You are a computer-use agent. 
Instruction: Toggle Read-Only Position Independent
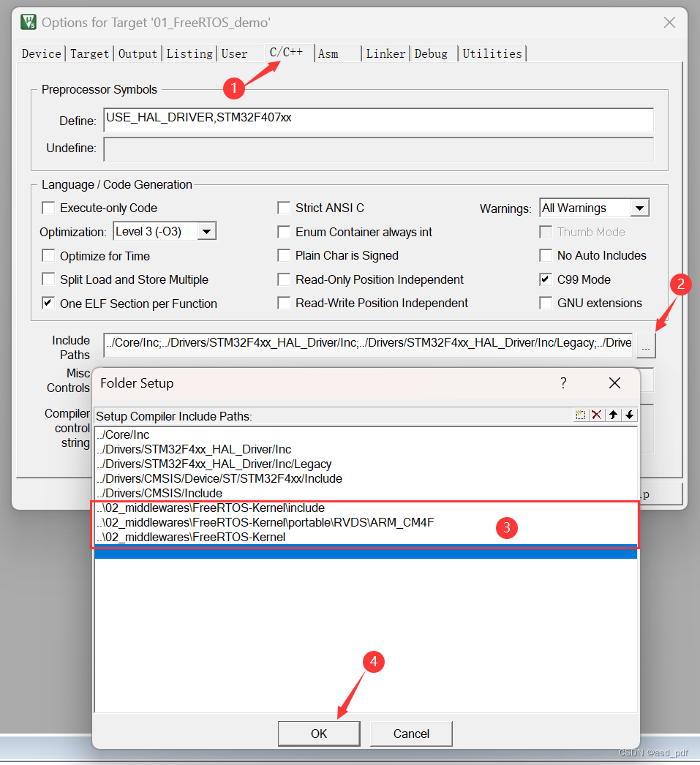tap(284, 279)
